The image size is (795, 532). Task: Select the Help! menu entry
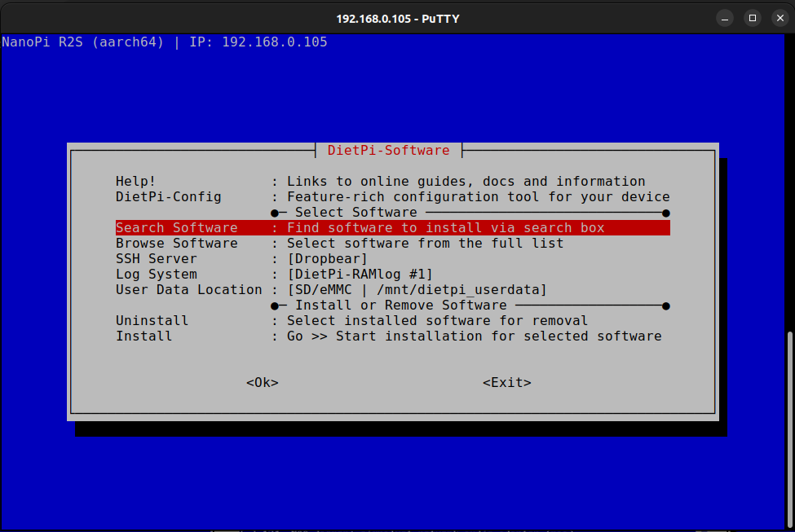point(135,182)
